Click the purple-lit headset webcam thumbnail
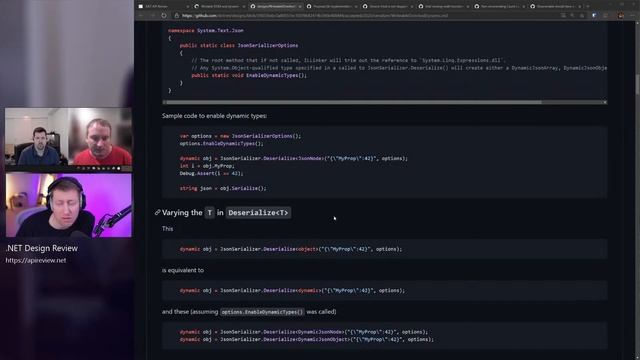Image resolution: width=640 pixels, height=360 pixels. click(69, 205)
